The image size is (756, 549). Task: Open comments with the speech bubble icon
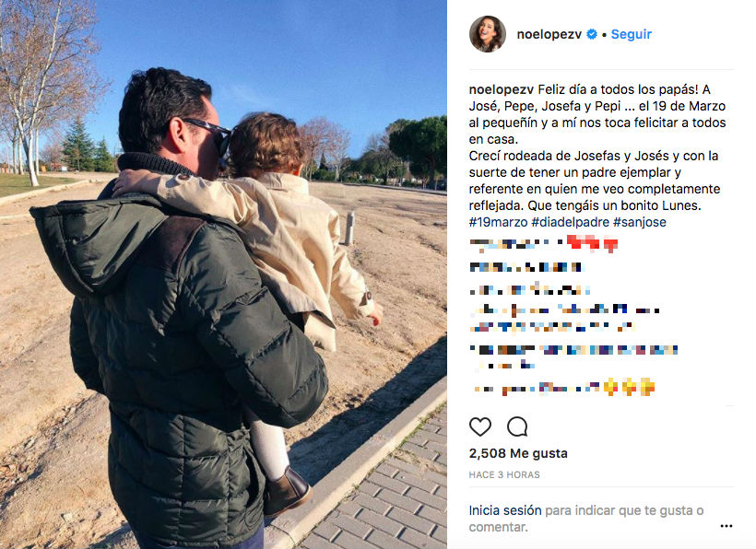517,426
